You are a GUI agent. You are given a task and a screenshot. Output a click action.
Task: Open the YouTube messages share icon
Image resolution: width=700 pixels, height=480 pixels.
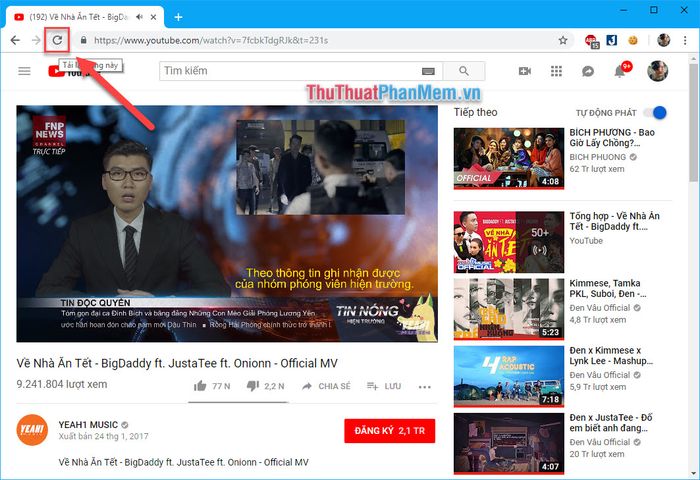[x=588, y=71]
